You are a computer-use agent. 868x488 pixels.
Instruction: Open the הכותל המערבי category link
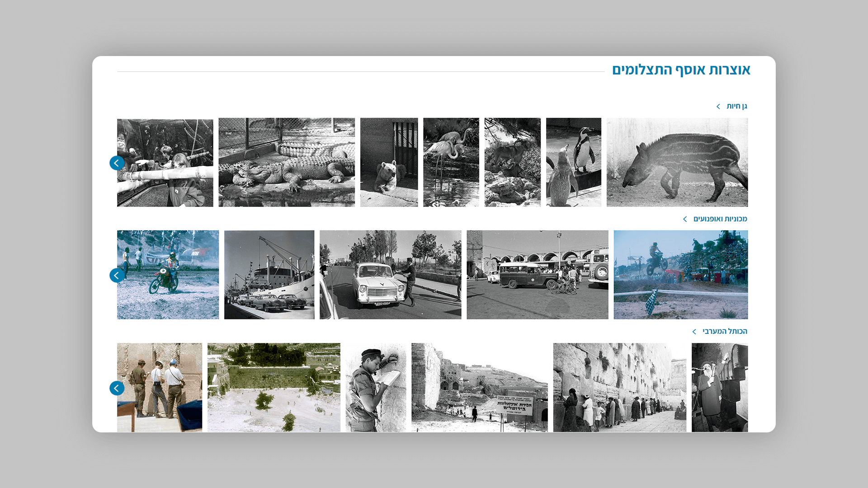click(x=724, y=332)
